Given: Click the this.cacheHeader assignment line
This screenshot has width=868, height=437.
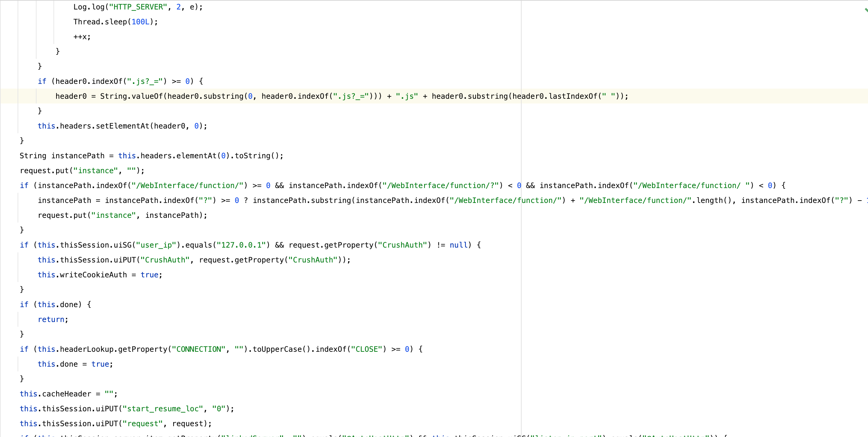Looking at the screenshot, I should tap(68, 394).
